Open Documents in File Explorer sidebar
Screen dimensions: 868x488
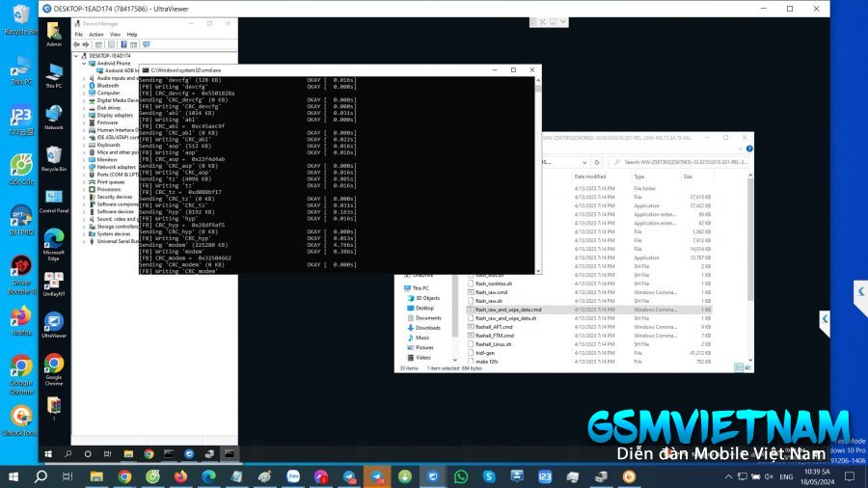(x=428, y=318)
